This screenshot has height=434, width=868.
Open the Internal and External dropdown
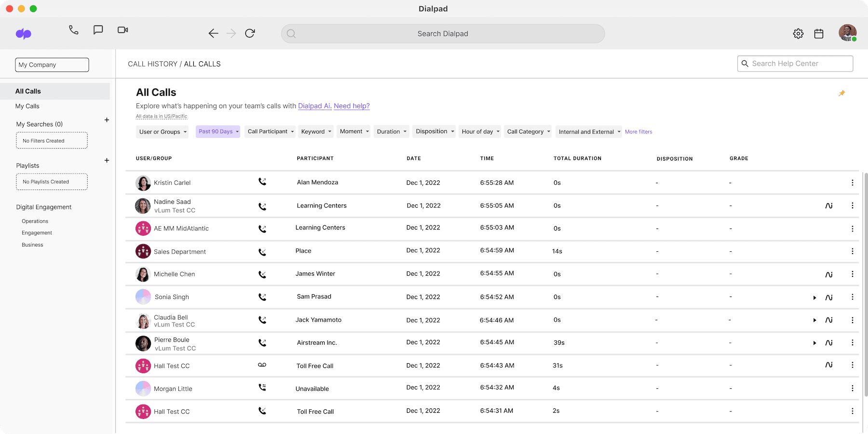click(589, 131)
